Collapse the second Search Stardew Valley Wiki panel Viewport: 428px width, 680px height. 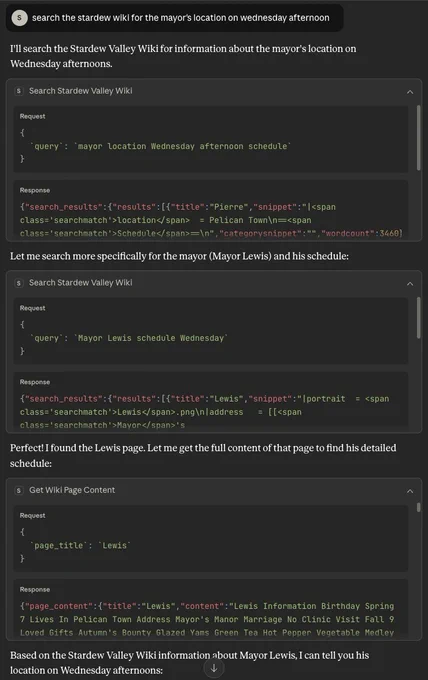click(x=410, y=283)
